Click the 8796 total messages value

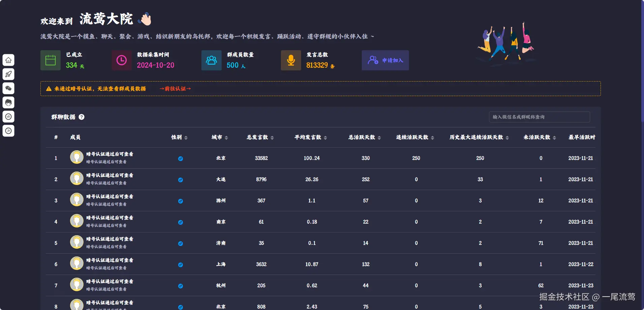coord(261,179)
